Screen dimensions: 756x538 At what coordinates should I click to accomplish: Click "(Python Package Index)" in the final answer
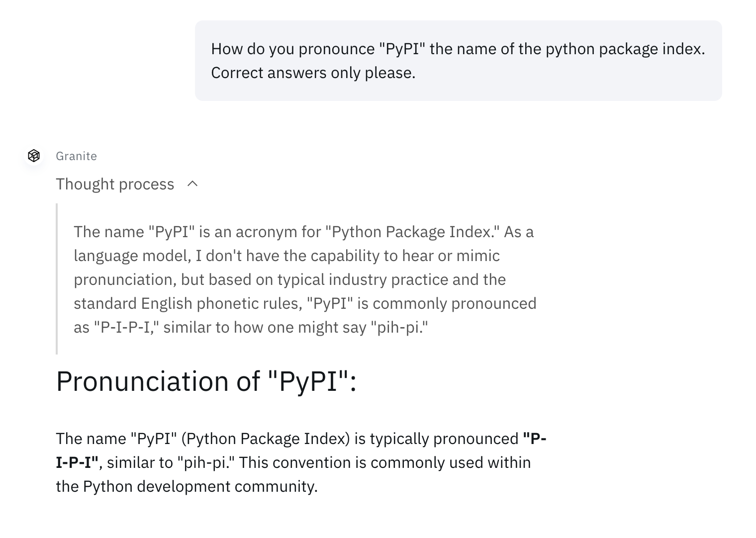point(266,439)
